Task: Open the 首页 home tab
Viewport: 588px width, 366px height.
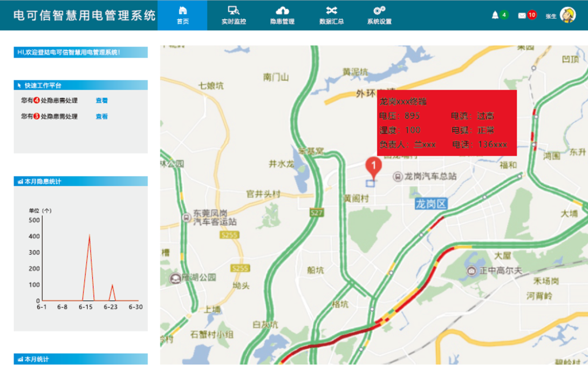Action: point(182,15)
